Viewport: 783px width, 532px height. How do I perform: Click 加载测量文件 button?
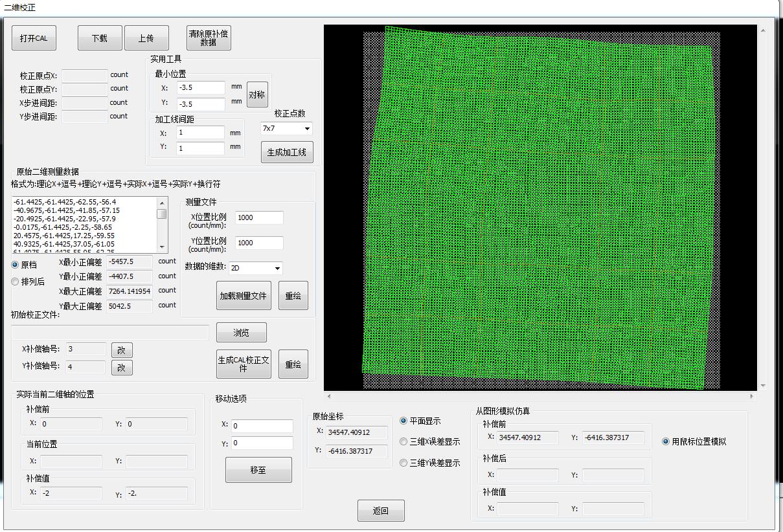click(244, 296)
